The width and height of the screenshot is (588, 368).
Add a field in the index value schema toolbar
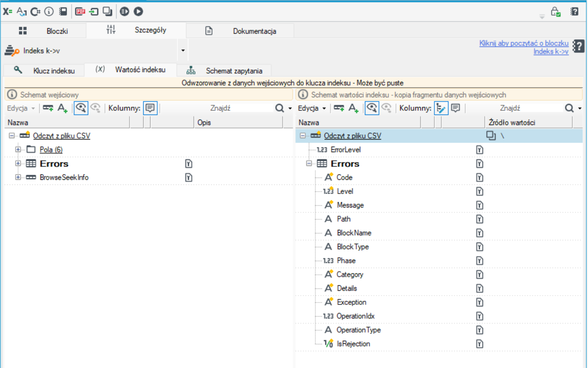point(339,108)
